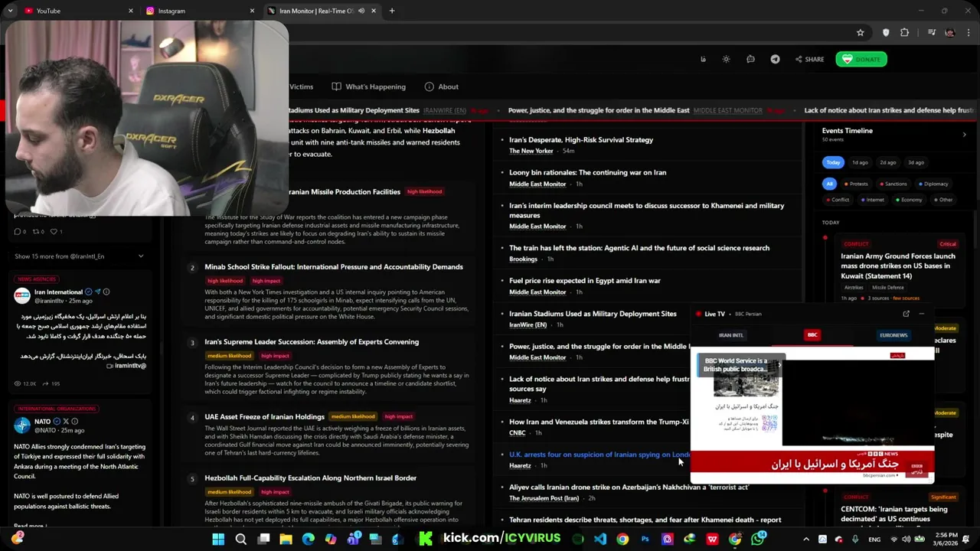The height and width of the screenshot is (551, 980).
Task: Open 'Iran's Desperate, High-Risk Survival Strategy' article
Action: click(x=581, y=140)
